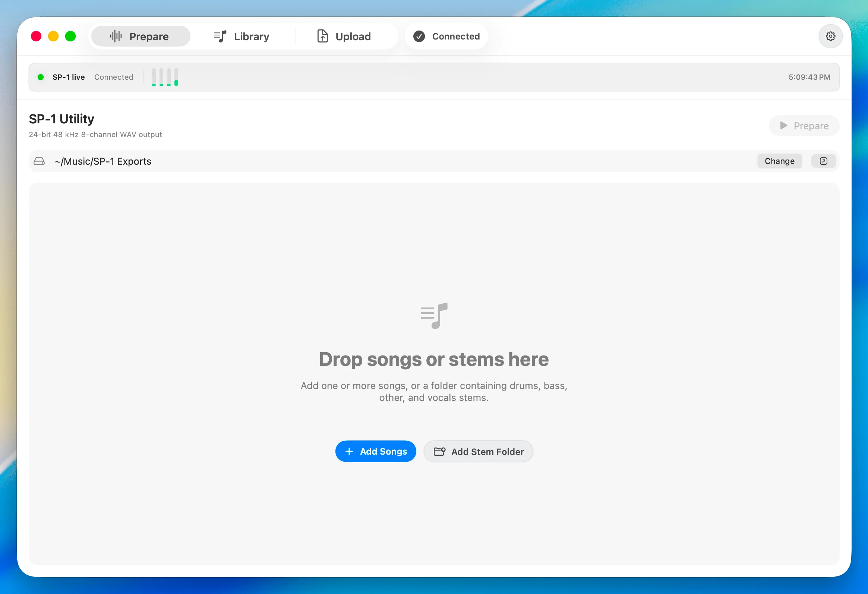Switch to the Prepare tab
The image size is (868, 594).
click(141, 36)
